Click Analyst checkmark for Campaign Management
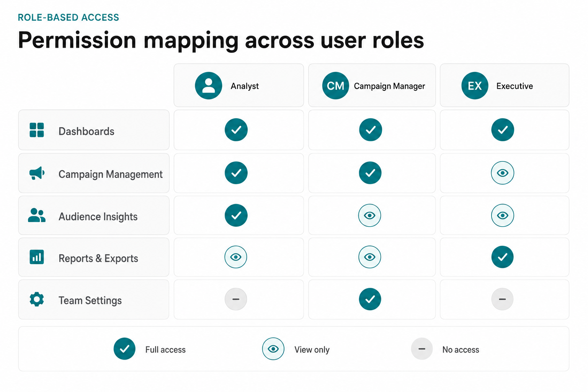Viewport: 588px width, 392px height. [x=236, y=173]
